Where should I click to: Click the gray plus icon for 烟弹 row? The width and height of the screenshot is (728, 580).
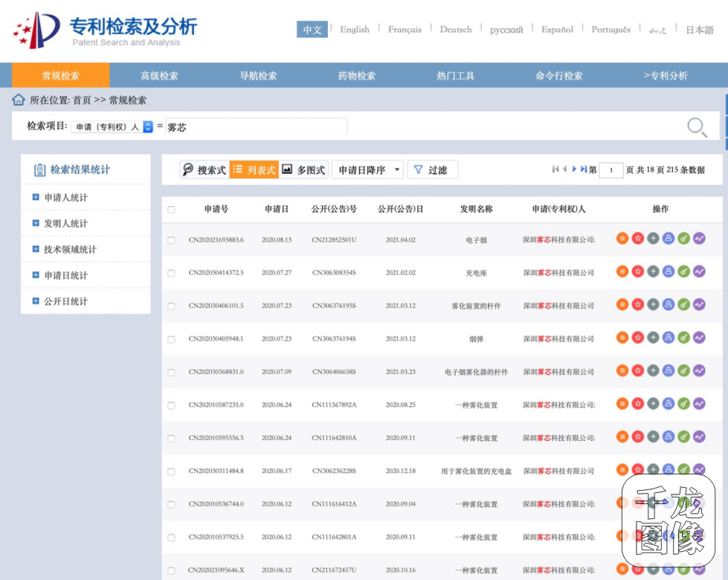(x=653, y=337)
